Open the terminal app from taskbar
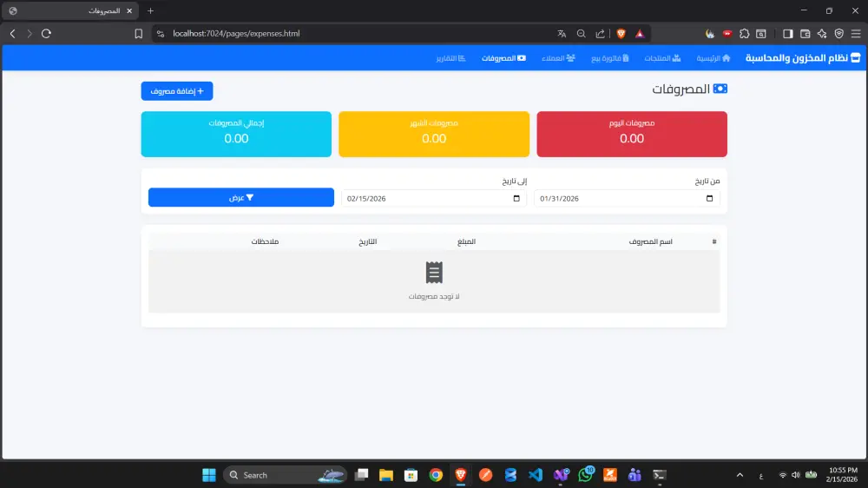 tap(660, 475)
